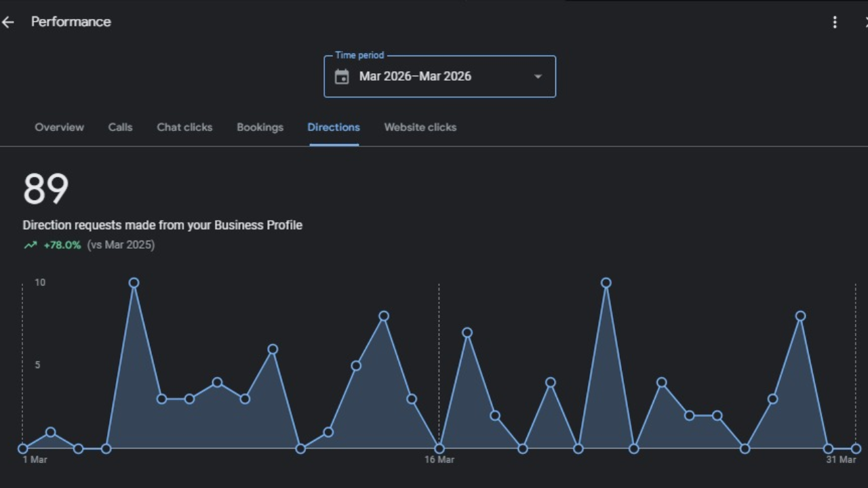Open the three-dot more options menu

click(x=835, y=22)
